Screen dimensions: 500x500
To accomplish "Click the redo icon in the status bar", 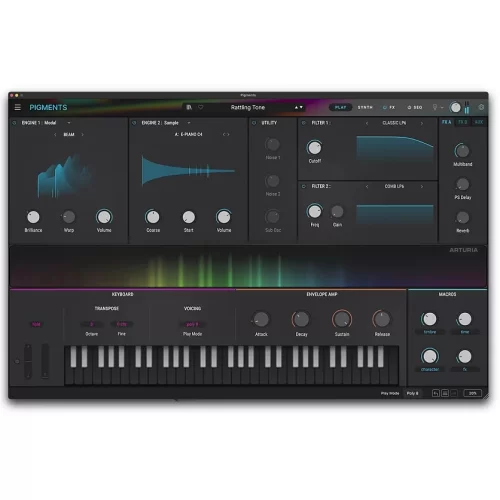I will click(x=454, y=393).
